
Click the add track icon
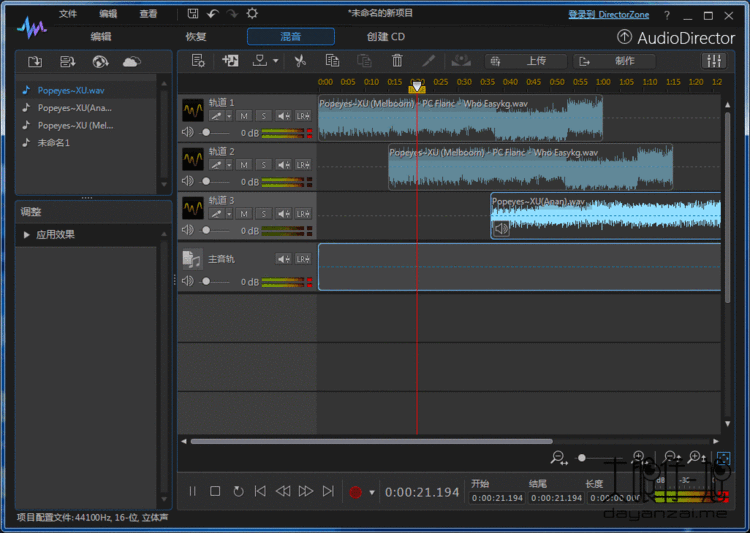tap(230, 61)
